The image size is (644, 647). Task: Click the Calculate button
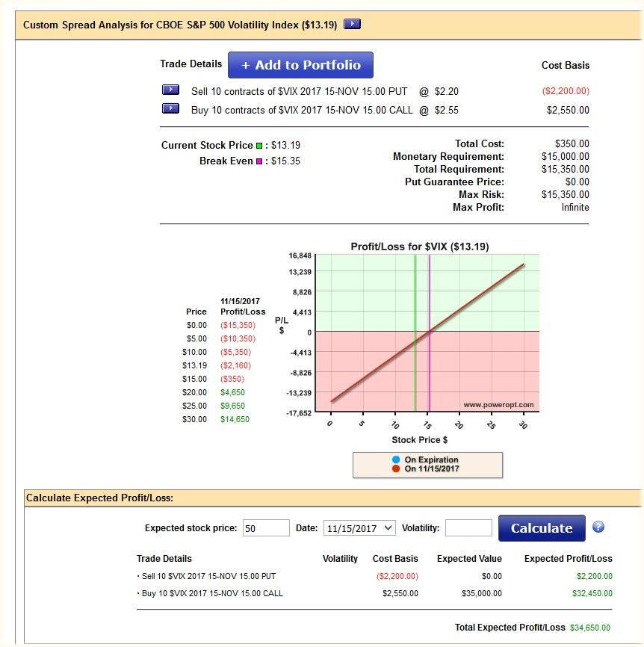[542, 527]
